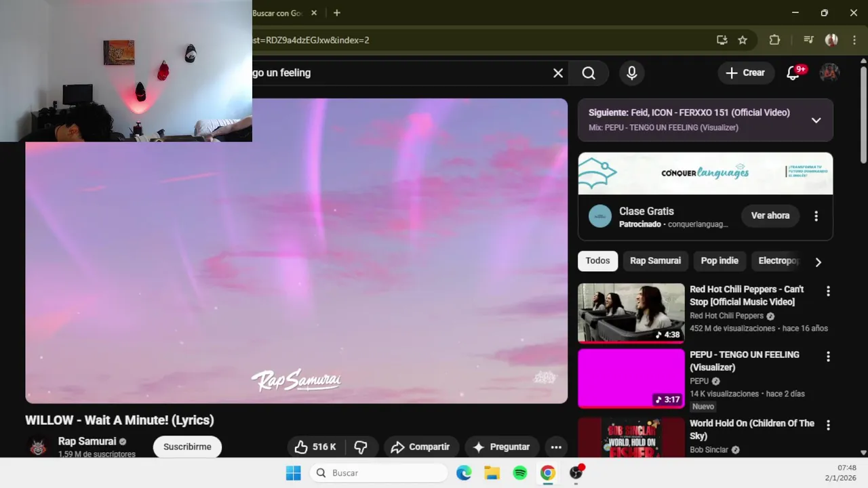The height and width of the screenshot is (488, 868).
Task: Close the Buscar con Google tab
Action: pos(314,13)
